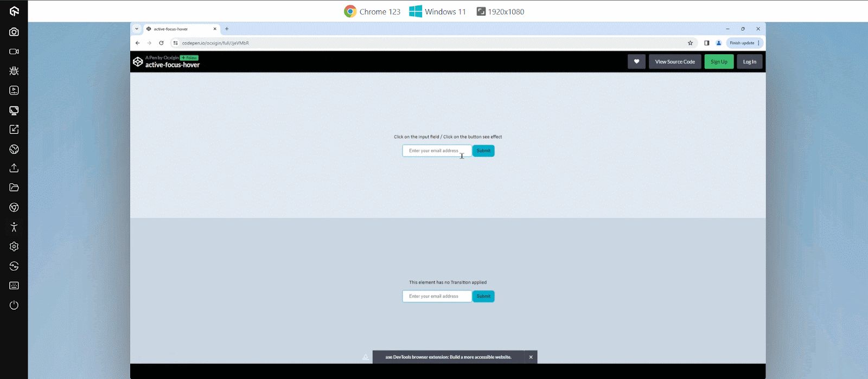Click the switch sync icon in the sidebar
The height and width of the screenshot is (379, 868).
[x=14, y=266]
